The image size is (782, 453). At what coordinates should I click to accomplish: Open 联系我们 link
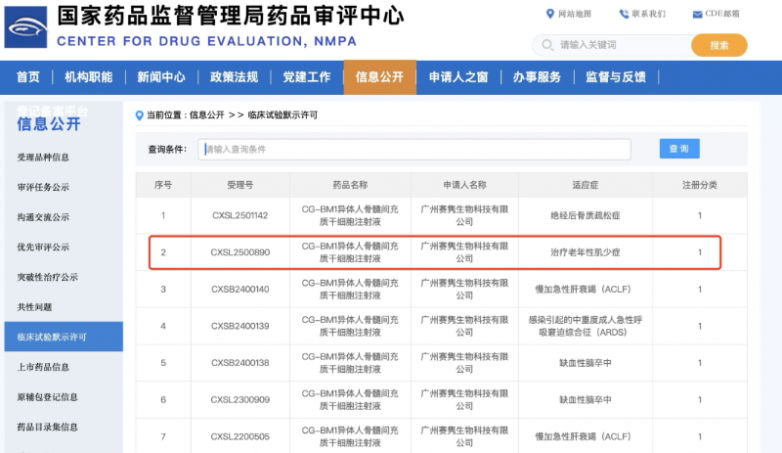(x=648, y=14)
